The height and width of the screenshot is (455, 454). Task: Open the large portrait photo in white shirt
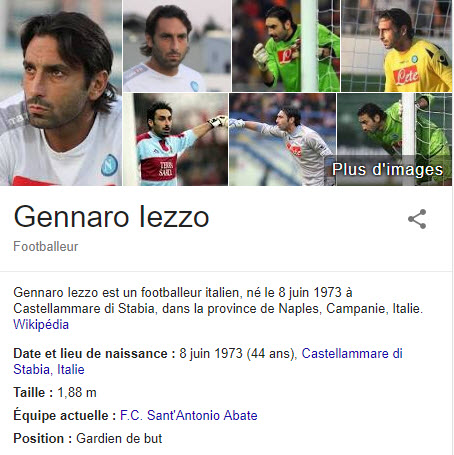61,93
